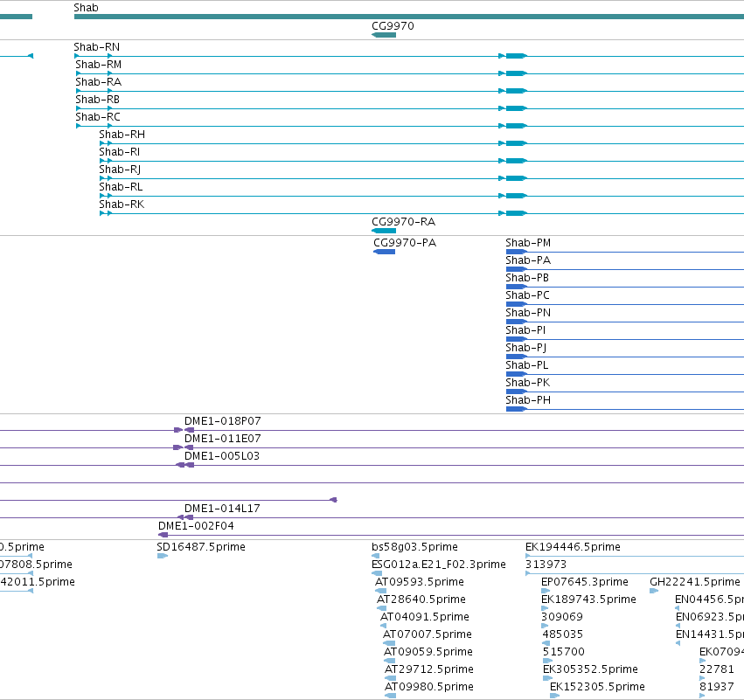The image size is (744, 700).
Task: Select the AT09059.5prime EST label
Action: coord(428,652)
